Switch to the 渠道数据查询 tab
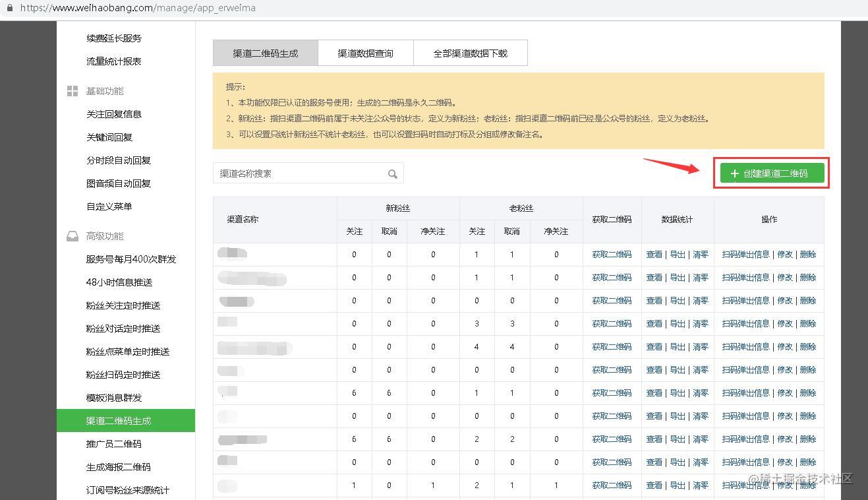Image resolution: width=868 pixels, height=500 pixels. (x=366, y=53)
